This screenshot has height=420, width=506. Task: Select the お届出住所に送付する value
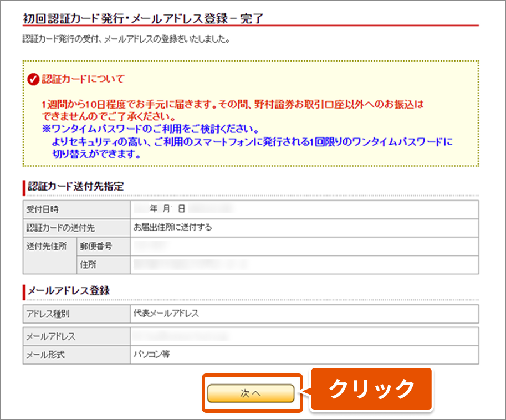tap(173, 227)
